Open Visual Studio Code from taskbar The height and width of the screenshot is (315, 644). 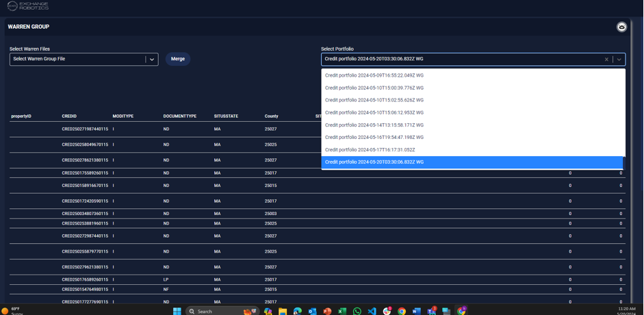[372, 311]
